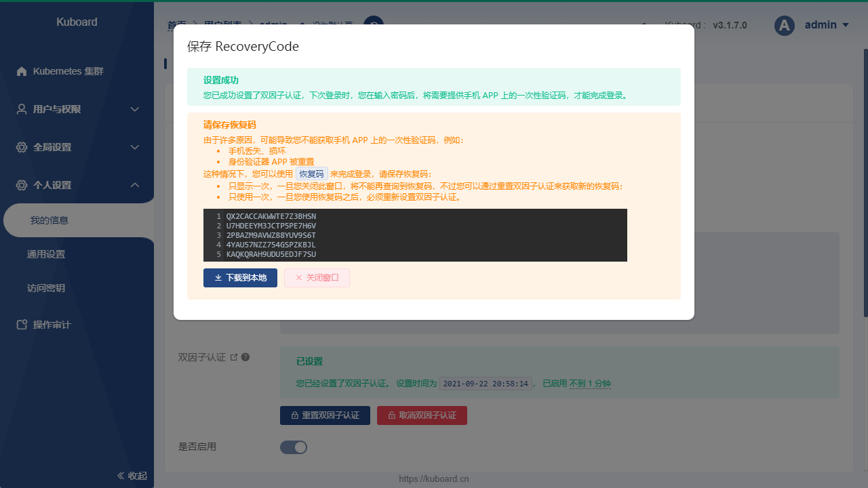Viewport: 868px width, 488px height.
Task: Click 关闭窗口 button
Action: [x=317, y=278]
